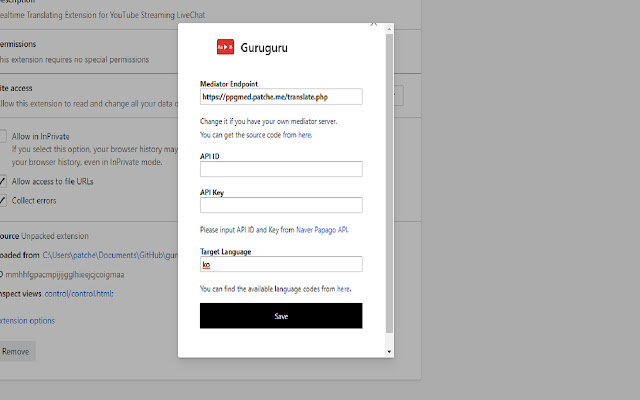This screenshot has height=400, width=640.
Task: Open the control/control.html inspect view link
Action: pyautogui.click(x=79, y=293)
